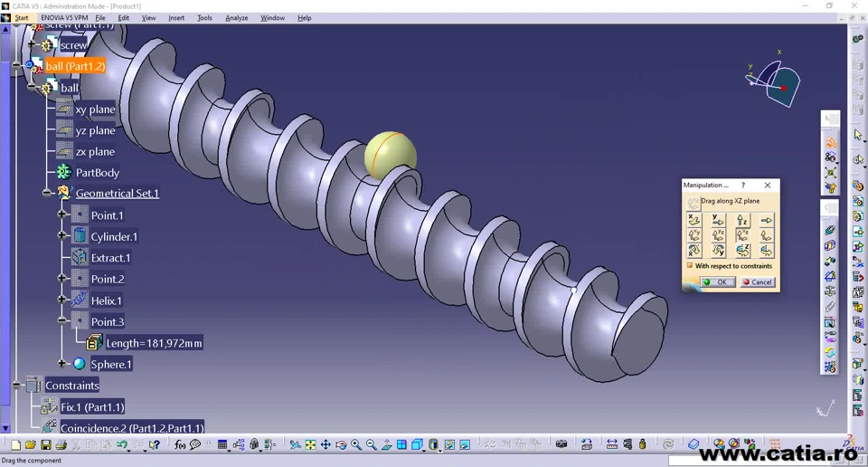Select PartBody in the tree
868x467 pixels.
coord(98,172)
